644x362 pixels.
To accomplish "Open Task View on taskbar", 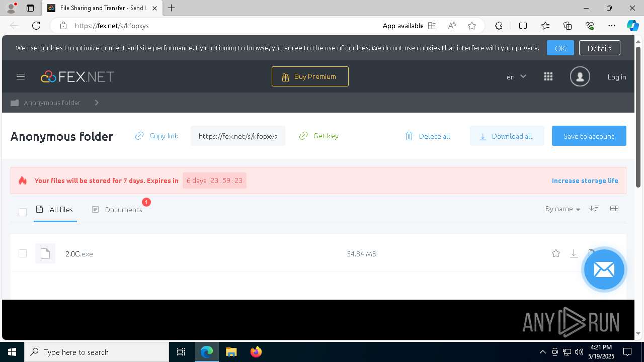I will pos(181,352).
